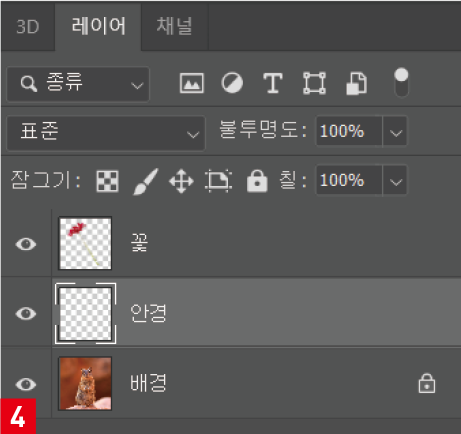Select the 꽃 layer thumbnail
This screenshot has width=461, height=434.
pos(85,243)
